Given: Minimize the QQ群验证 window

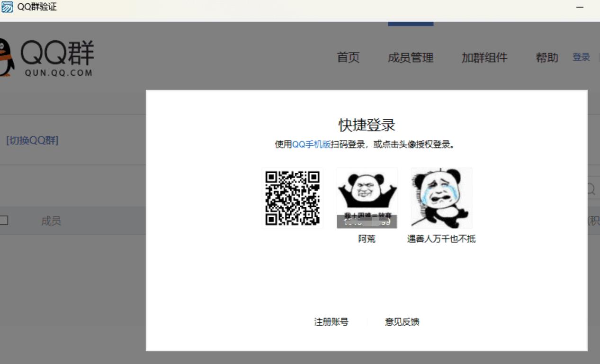Looking at the screenshot, I should coord(580,8).
